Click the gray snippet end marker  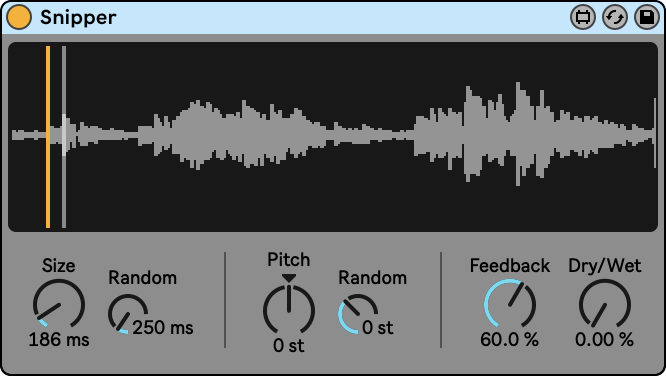coord(64,137)
